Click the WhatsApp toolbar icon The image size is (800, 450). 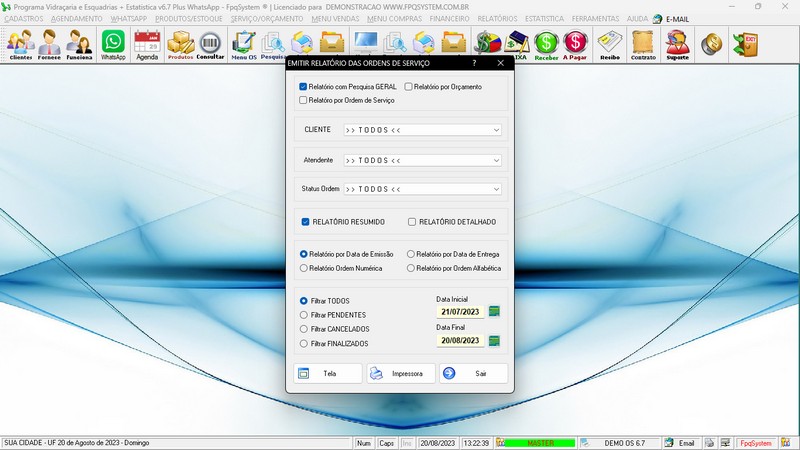(x=113, y=44)
